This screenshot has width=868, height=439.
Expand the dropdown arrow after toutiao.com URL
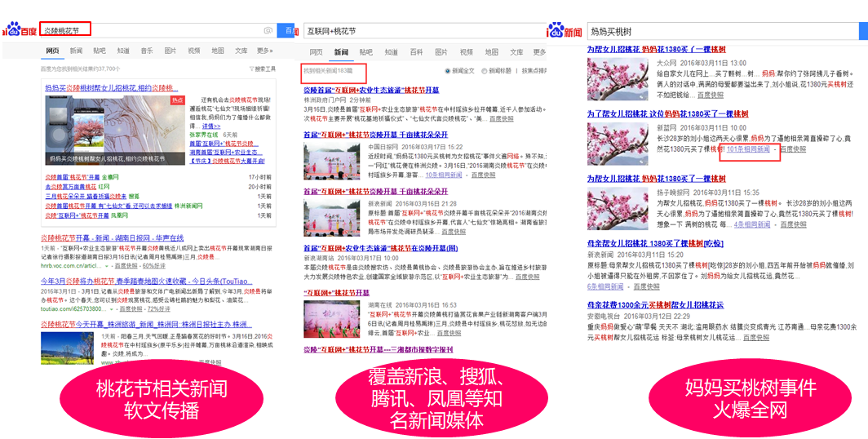click(x=111, y=309)
